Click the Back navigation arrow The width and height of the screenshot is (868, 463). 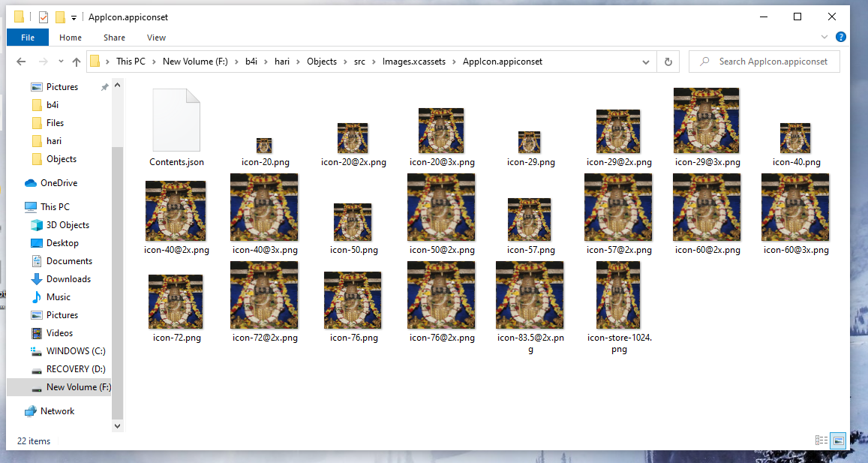21,62
